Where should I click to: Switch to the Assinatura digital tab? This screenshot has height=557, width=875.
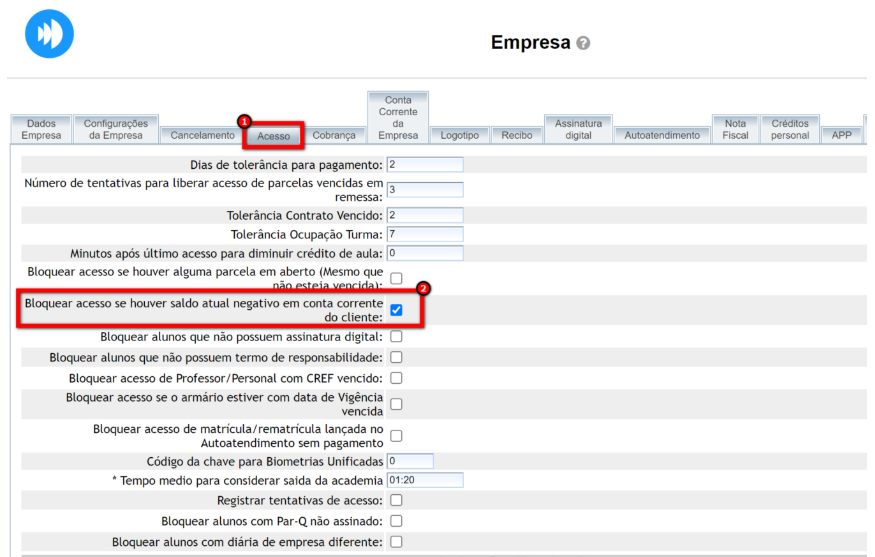point(578,129)
